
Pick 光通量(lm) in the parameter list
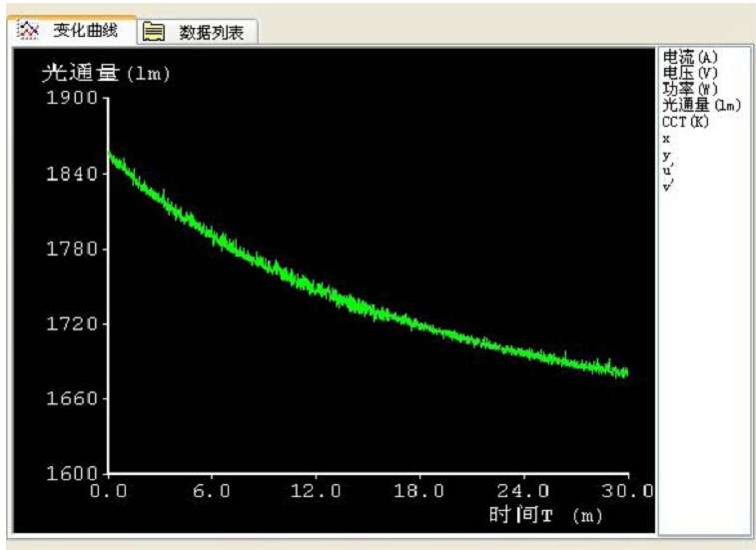[699, 105]
